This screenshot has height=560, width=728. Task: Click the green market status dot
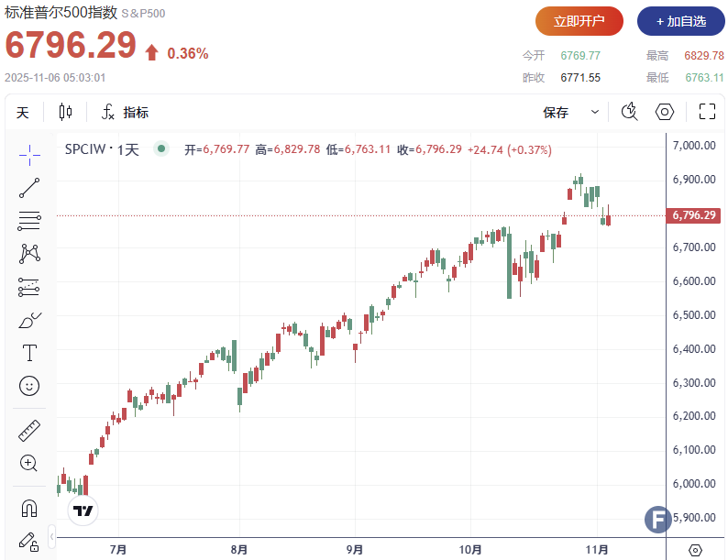pos(161,148)
